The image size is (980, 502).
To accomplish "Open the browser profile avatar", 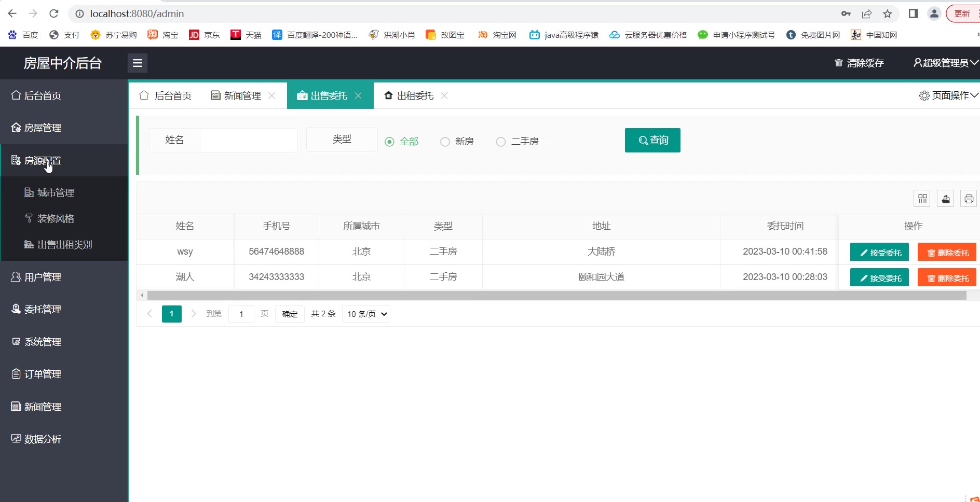I will coord(934,14).
